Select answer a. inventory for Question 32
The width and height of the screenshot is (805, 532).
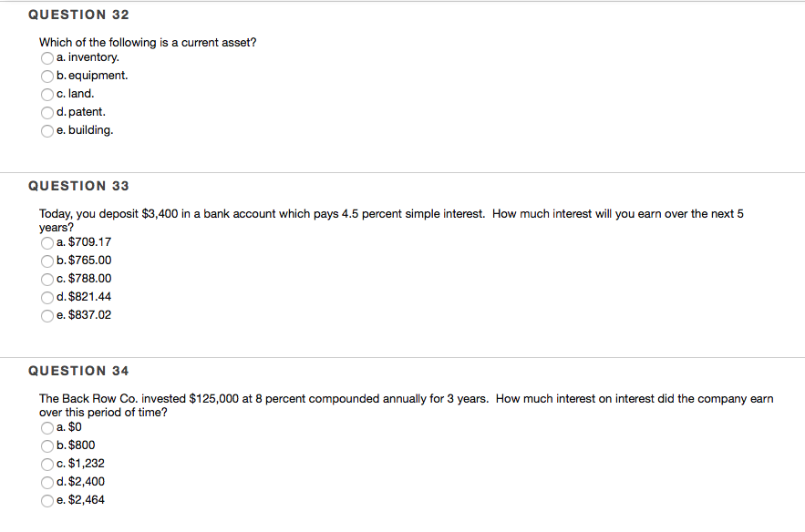pos(47,58)
